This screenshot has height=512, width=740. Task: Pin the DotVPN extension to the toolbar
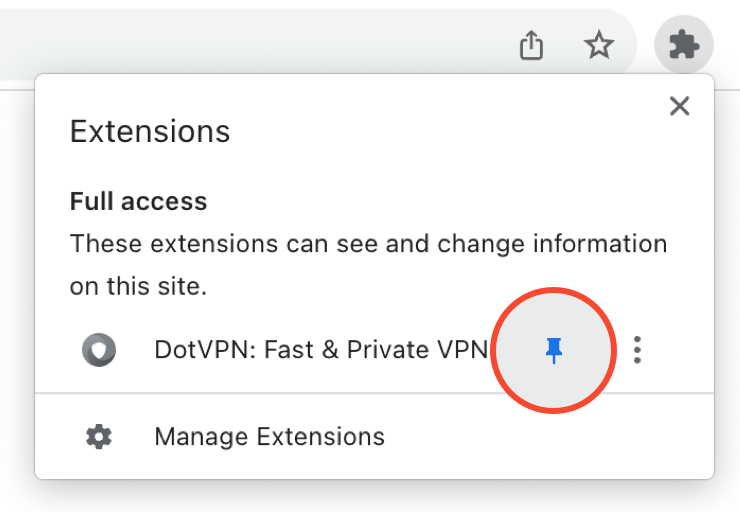554,350
